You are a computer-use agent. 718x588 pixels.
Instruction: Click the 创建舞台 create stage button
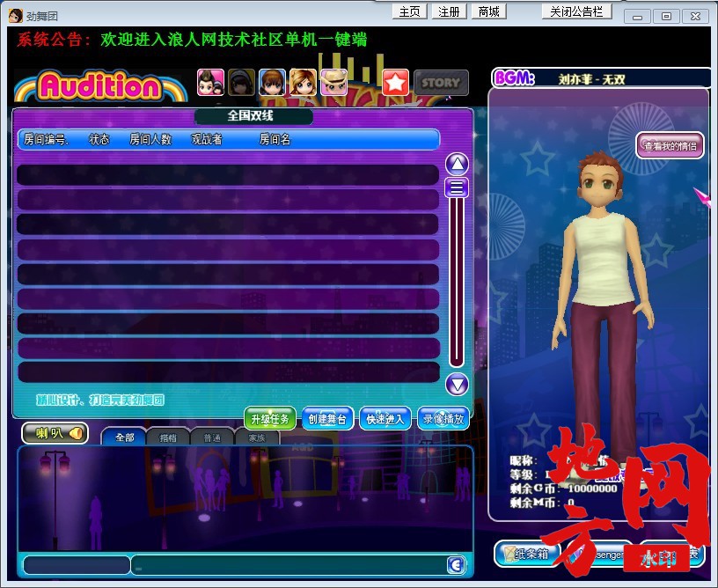click(327, 419)
